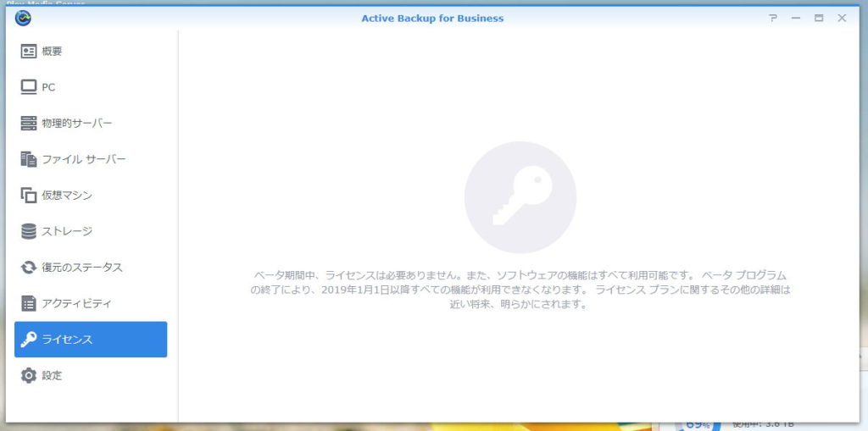Click the settings gear icon
868x431 pixels.
pyautogui.click(x=29, y=375)
